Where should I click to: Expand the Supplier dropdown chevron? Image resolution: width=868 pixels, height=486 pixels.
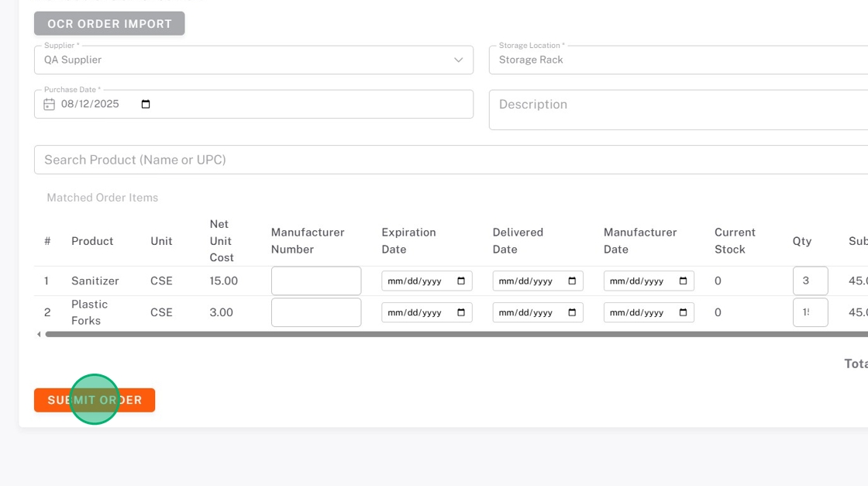[458, 60]
